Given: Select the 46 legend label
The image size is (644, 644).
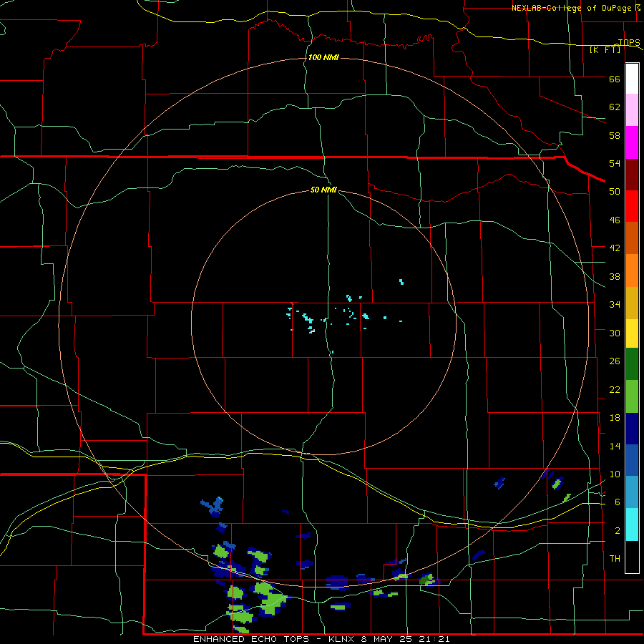Looking at the screenshot, I should [x=615, y=220].
